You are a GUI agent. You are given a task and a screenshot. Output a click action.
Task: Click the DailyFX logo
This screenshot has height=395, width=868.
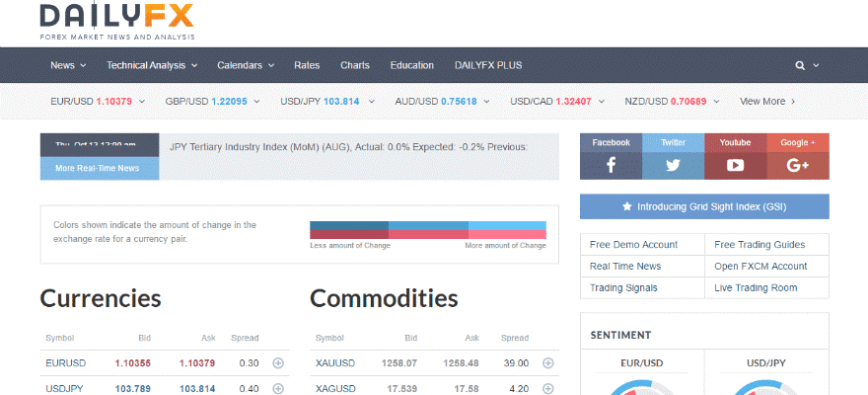[x=117, y=20]
